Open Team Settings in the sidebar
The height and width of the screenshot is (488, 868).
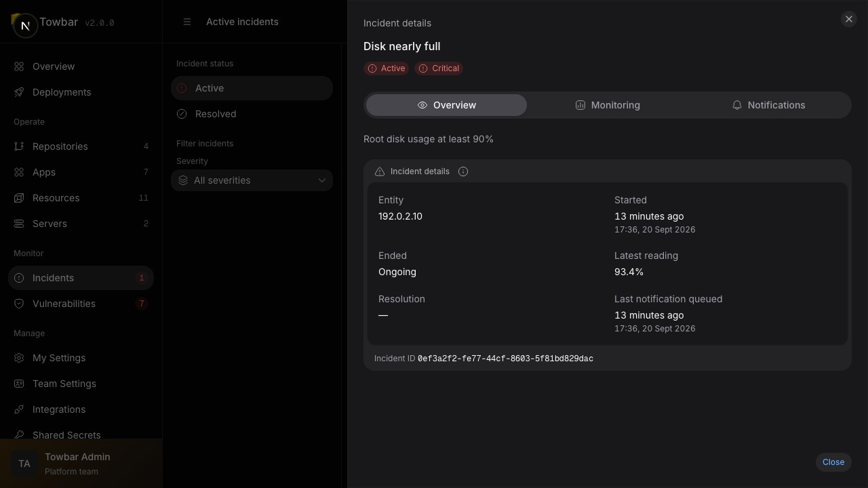click(81, 384)
